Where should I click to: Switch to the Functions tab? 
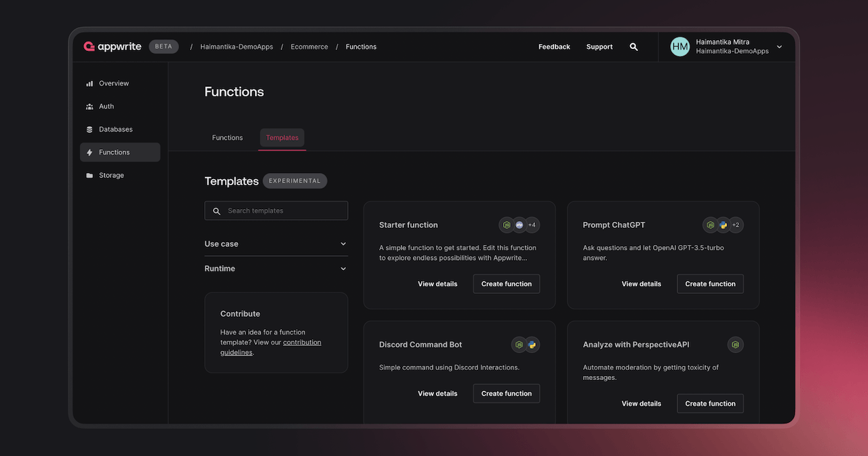227,138
